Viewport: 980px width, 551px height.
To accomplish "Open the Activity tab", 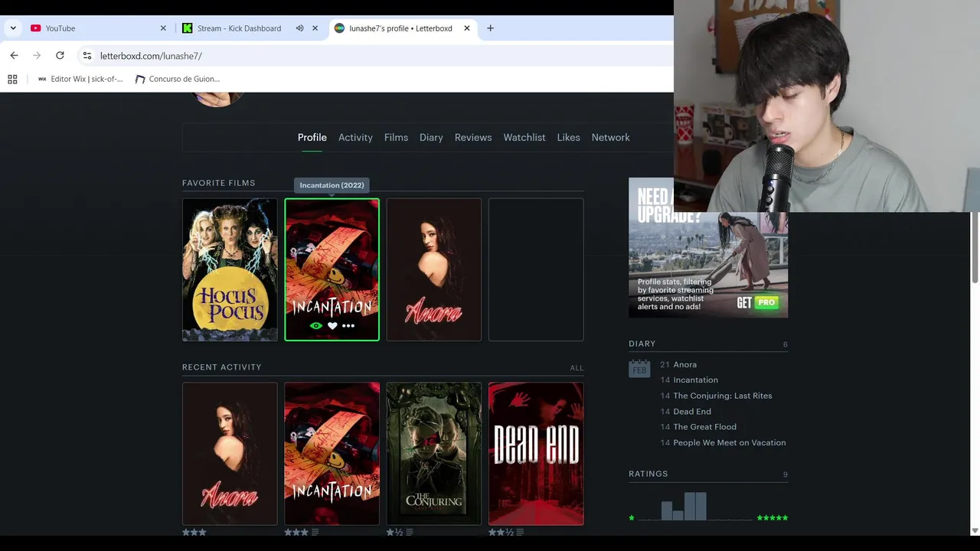I will pos(355,138).
